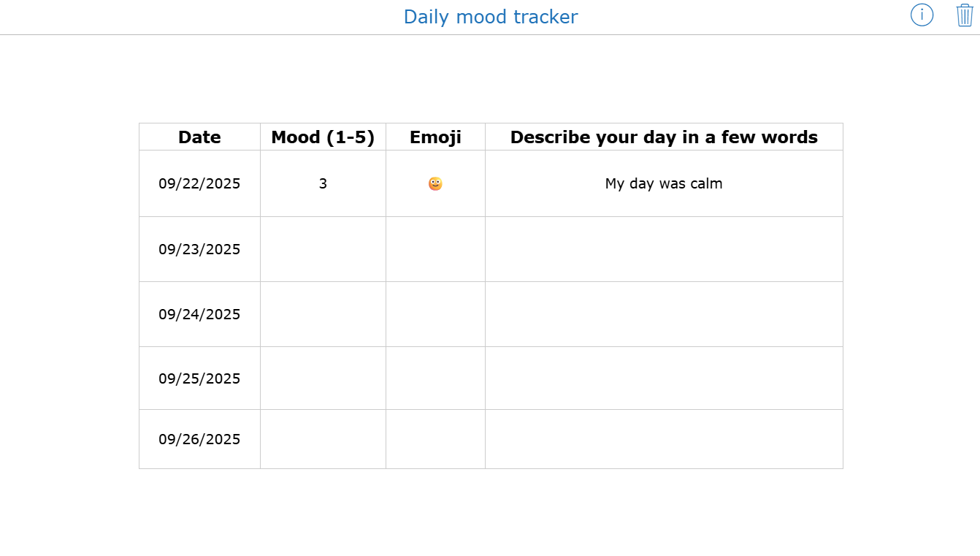980x556 pixels.
Task: Select the date 09/26/2025
Action: 199,438
